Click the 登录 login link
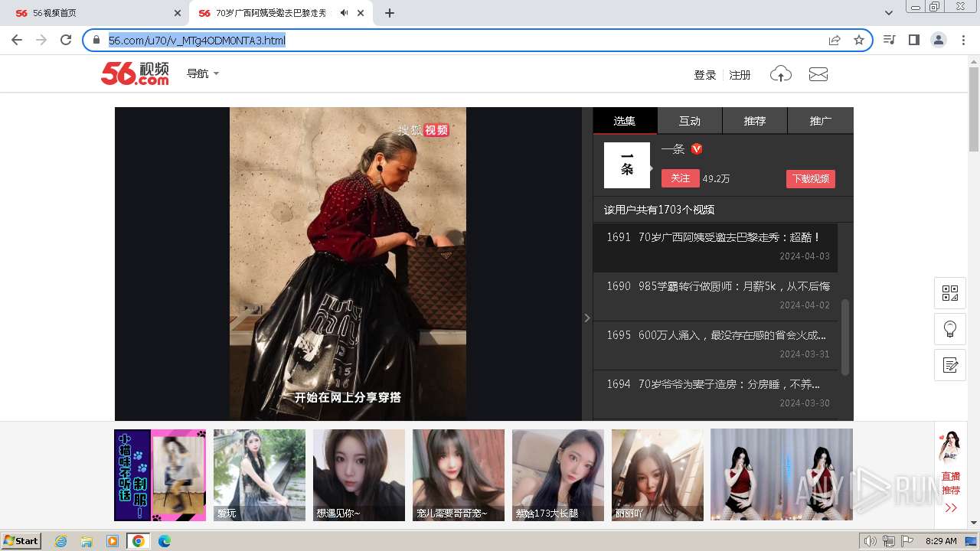Screen dimensions: 980x551 [x=704, y=75]
